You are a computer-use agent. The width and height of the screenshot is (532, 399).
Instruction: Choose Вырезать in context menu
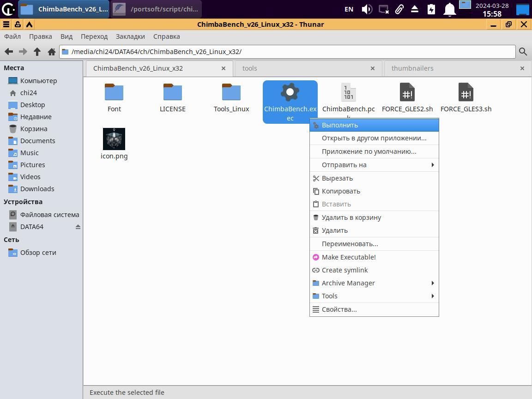(374, 178)
